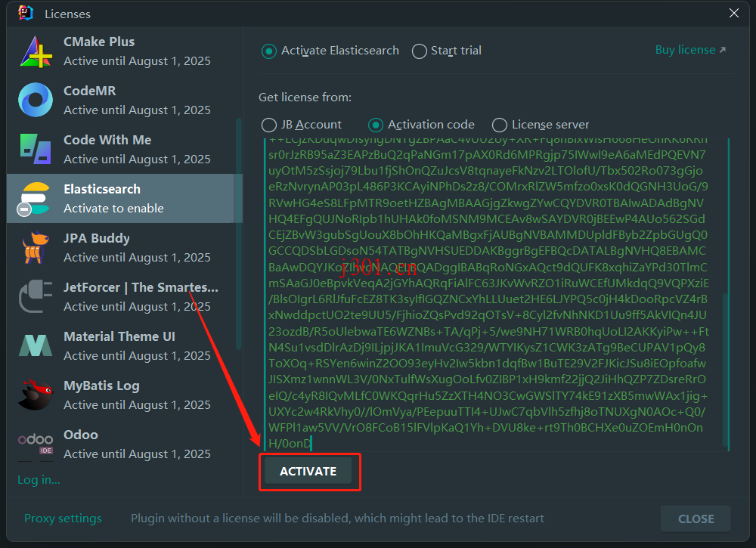This screenshot has width=756, height=548.
Task: Select Odoo in the plugin list
Action: 125,444
